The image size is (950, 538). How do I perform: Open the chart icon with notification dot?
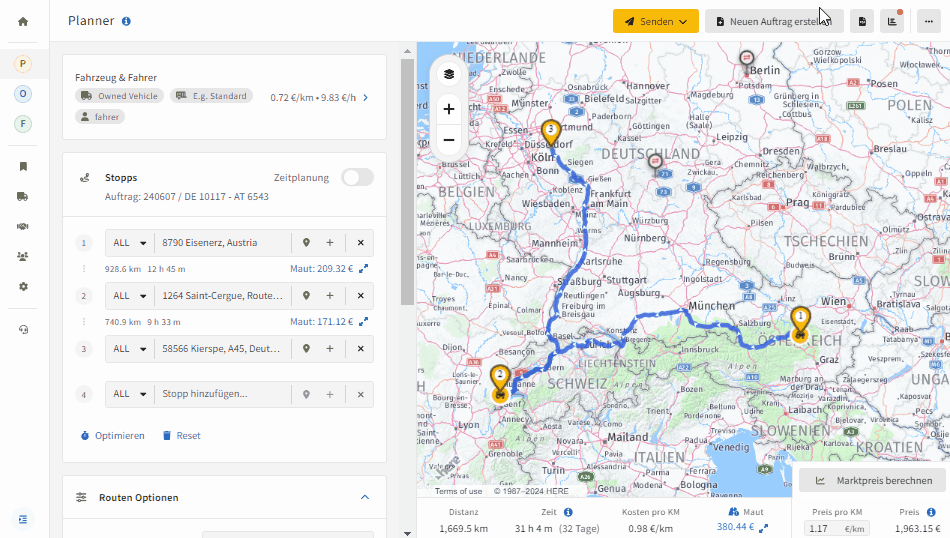[x=892, y=21]
